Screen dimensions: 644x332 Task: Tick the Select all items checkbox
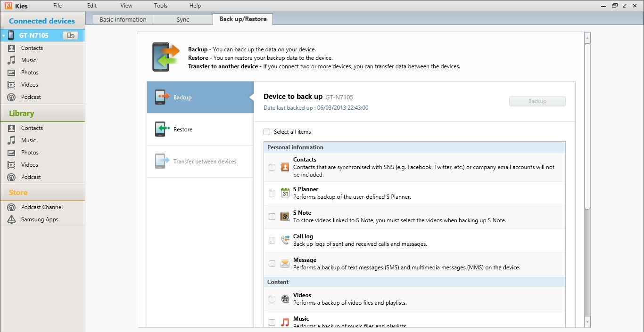tap(267, 132)
